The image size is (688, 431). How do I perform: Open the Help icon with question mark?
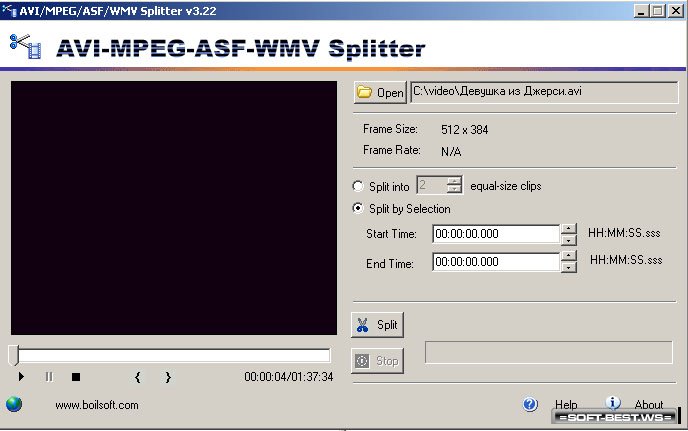point(530,404)
